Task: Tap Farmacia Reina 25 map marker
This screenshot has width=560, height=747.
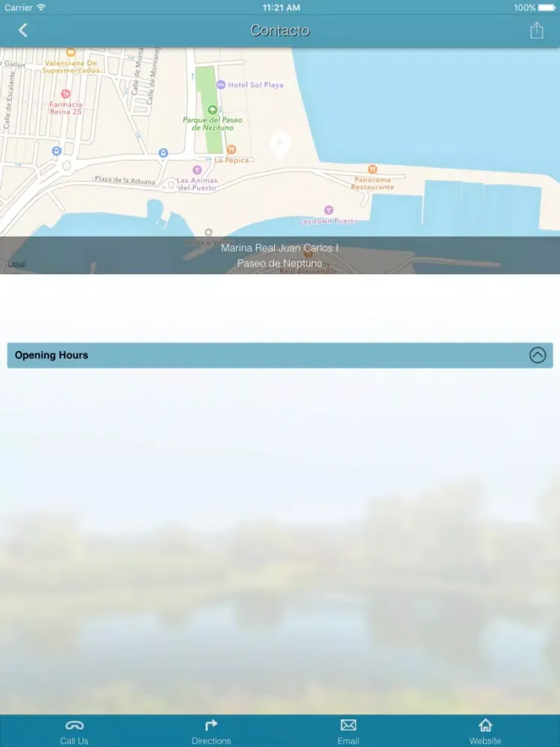Action: pos(66,94)
